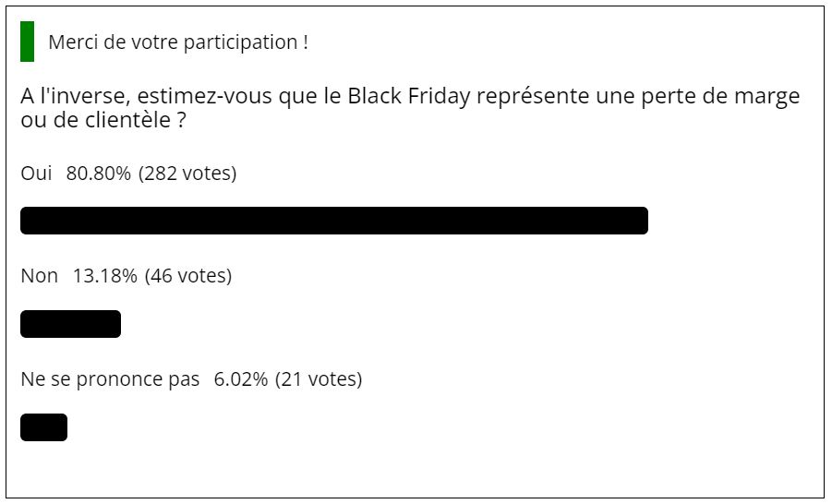Image resolution: width=832 pixels, height=504 pixels.
Task: Click the green confirmation indicator bar
Action: 27,42
